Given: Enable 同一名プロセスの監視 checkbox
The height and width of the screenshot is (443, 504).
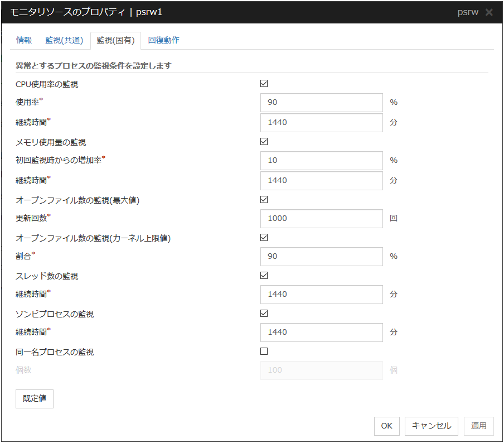Looking at the screenshot, I should coord(264,351).
